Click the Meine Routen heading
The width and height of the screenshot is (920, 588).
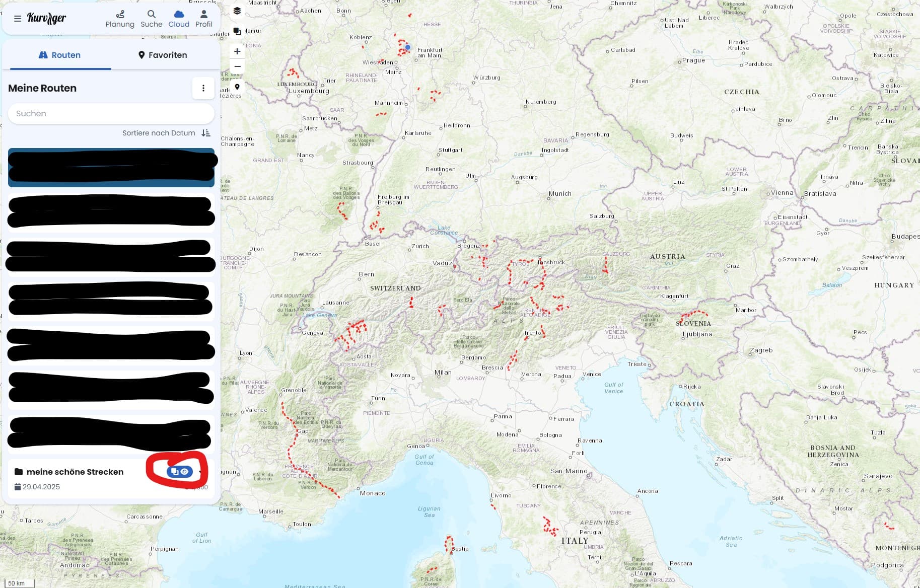42,88
